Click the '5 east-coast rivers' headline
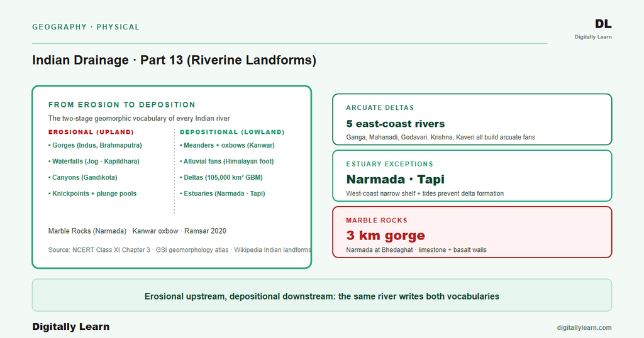This screenshot has height=338, width=644. 396,124
